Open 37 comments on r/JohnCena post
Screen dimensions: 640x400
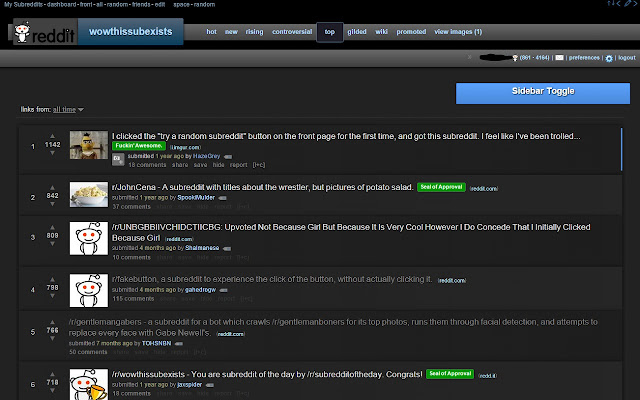pos(131,207)
